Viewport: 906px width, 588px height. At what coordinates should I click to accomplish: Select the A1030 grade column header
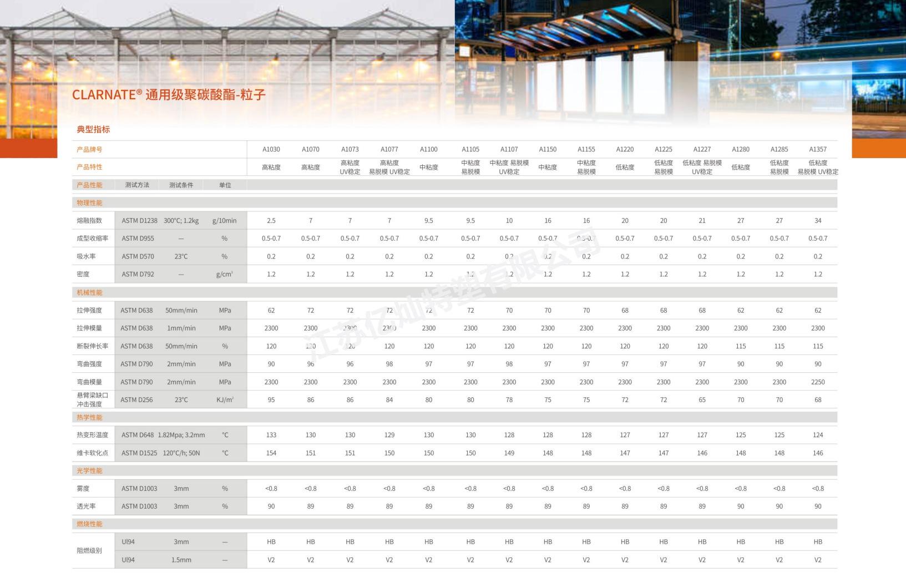(x=271, y=149)
